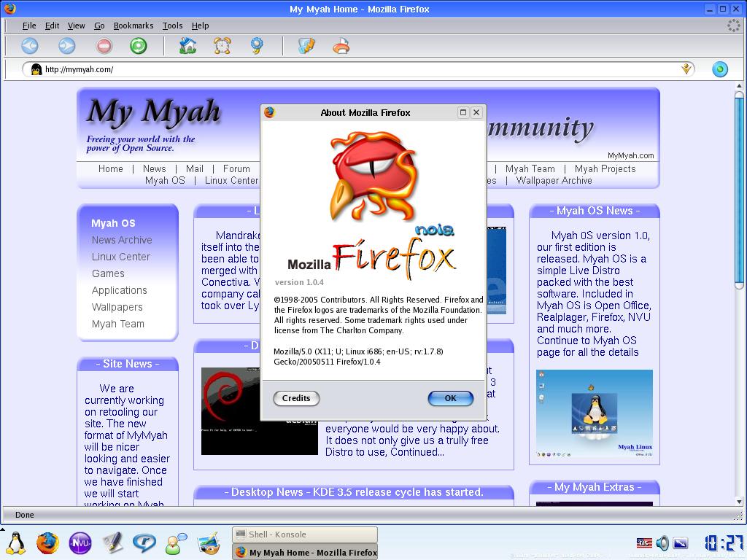Click the Firefox window menu icon in title bar
This screenshot has width=747, height=560.
point(9,9)
